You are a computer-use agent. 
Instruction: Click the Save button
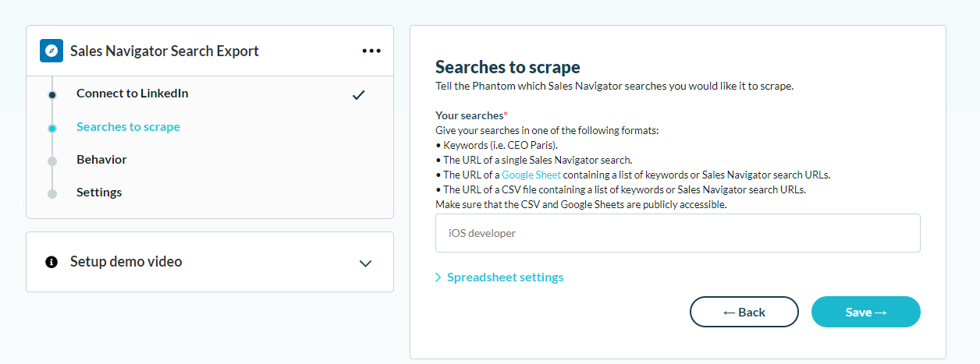pos(866,312)
